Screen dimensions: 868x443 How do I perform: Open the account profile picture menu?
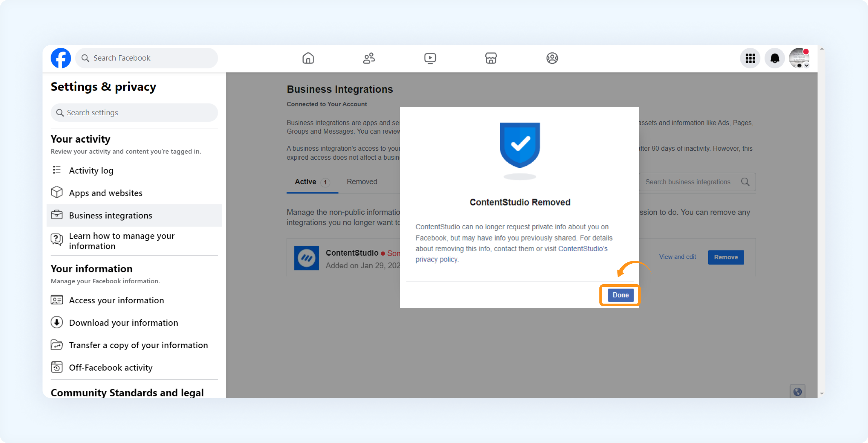pos(799,58)
